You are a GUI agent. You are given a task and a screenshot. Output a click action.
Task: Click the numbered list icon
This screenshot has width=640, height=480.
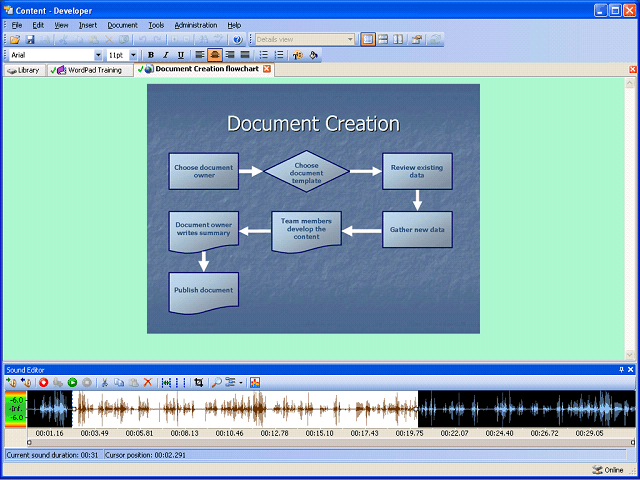279,55
